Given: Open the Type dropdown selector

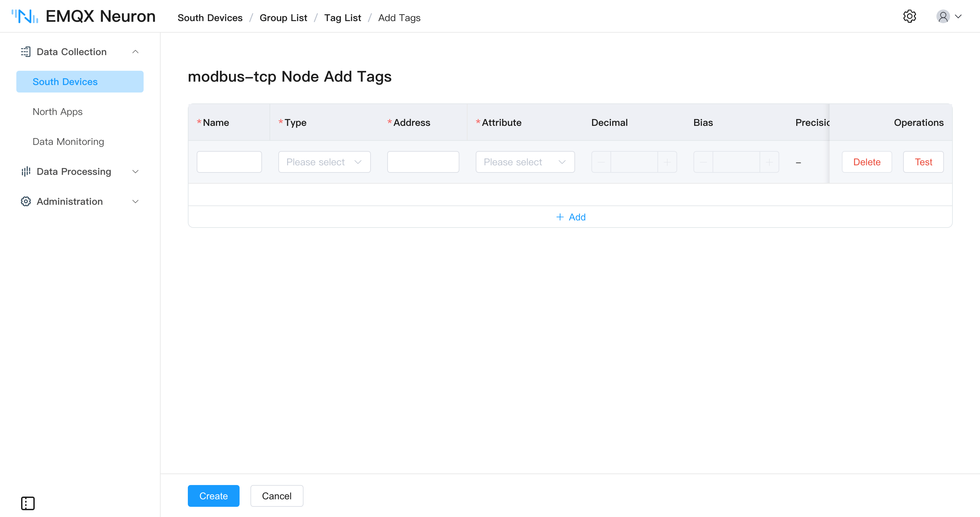Looking at the screenshot, I should click(324, 162).
